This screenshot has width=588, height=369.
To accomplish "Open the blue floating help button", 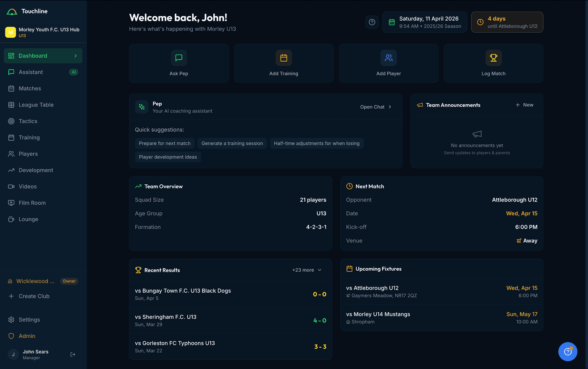I will click(x=568, y=352).
